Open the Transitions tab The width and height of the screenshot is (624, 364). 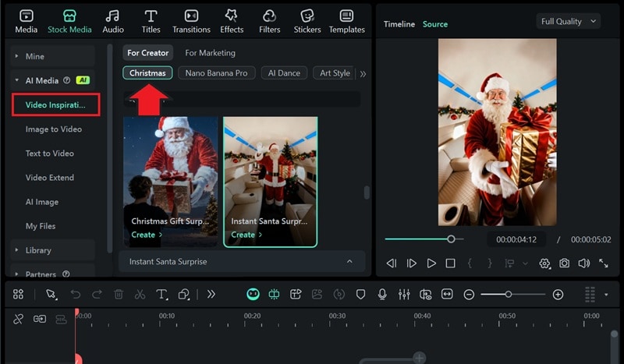(191, 22)
